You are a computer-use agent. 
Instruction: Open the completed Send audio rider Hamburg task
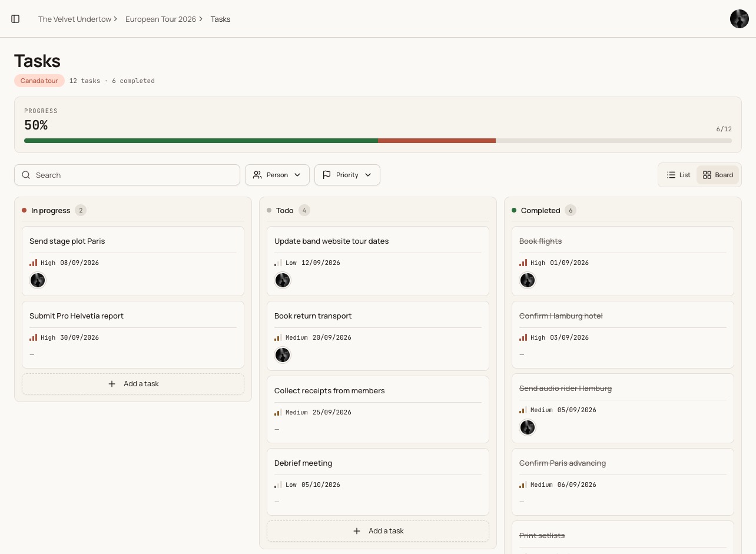[x=623, y=408]
